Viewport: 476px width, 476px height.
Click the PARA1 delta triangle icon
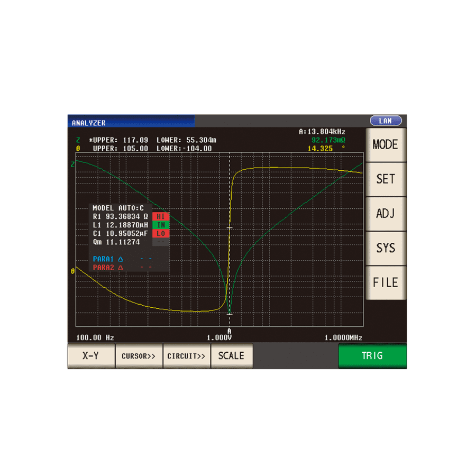click(121, 259)
